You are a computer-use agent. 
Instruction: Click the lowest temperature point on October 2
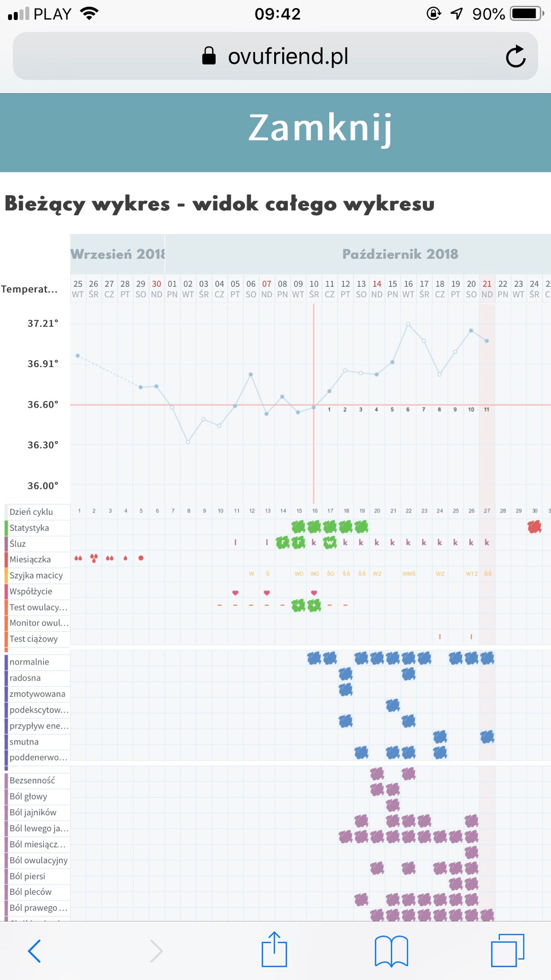click(188, 442)
